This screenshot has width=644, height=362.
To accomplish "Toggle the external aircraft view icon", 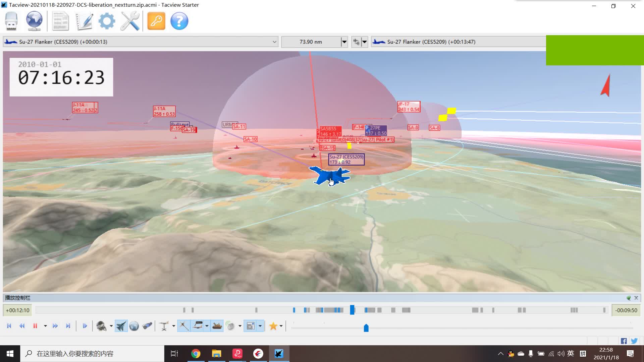I will click(121, 326).
